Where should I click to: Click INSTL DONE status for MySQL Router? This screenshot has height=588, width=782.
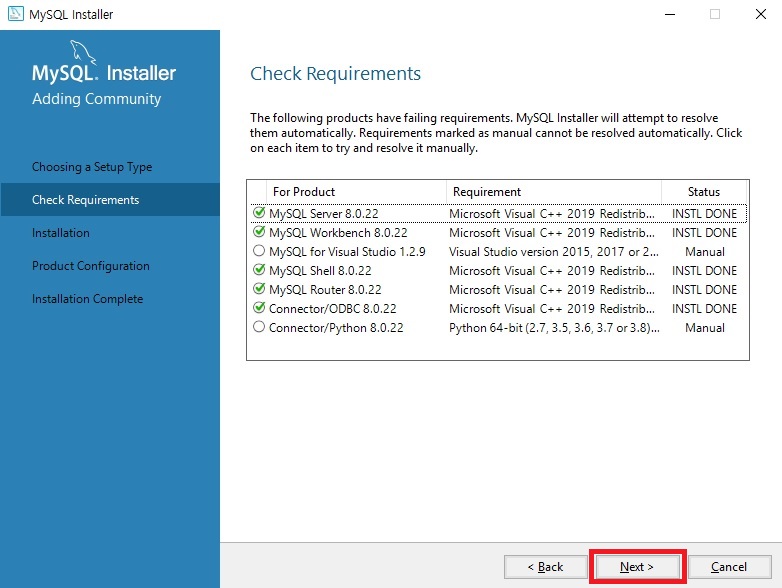(704, 289)
